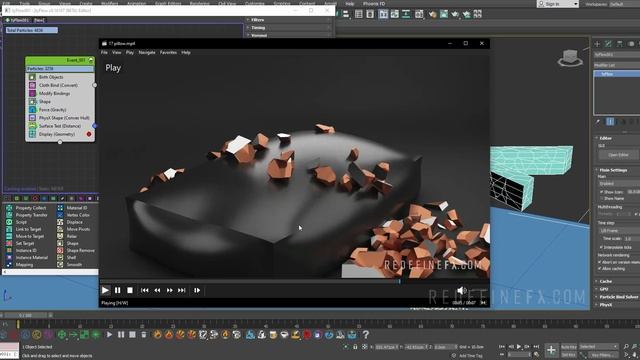Screen dimensions: 640x360
Task: Open the media player View menu
Action: (117, 52)
